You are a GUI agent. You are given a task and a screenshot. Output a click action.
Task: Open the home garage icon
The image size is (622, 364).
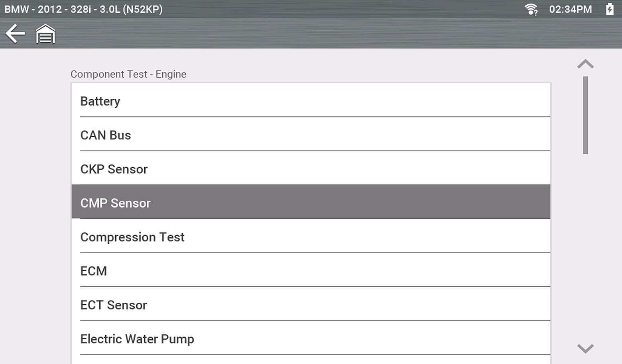[45, 34]
